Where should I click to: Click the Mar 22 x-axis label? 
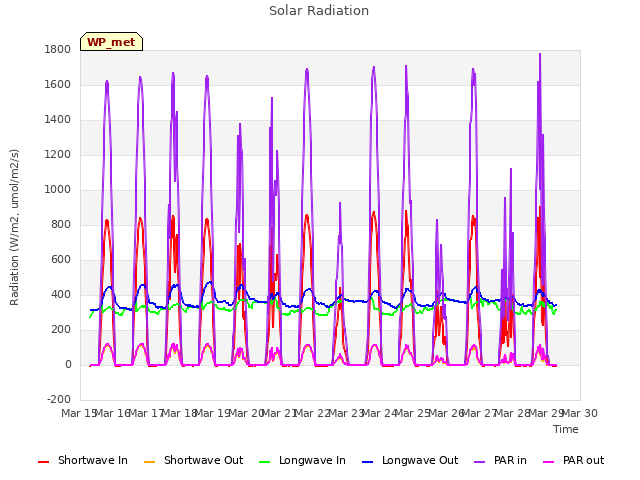click(x=313, y=413)
